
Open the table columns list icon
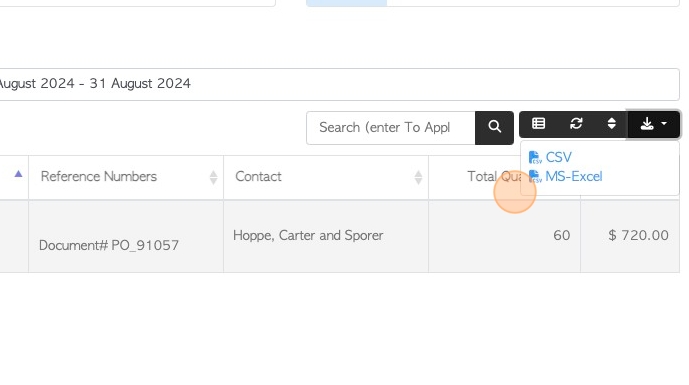coord(538,123)
